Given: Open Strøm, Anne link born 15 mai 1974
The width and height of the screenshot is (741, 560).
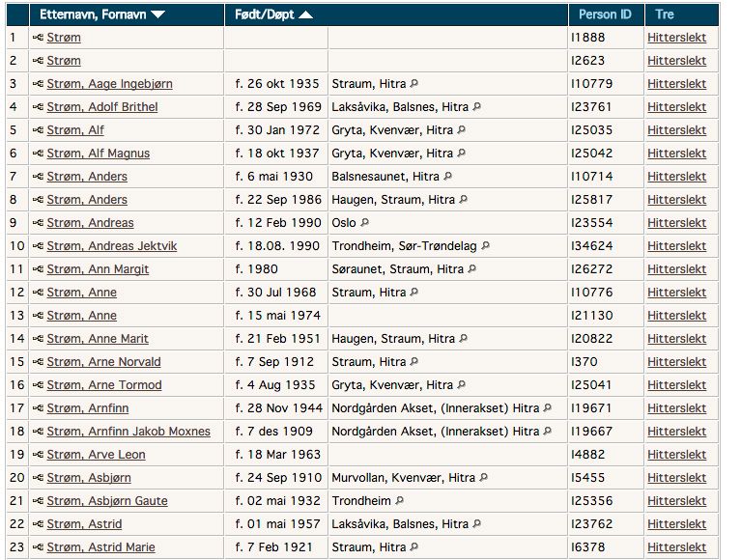Looking at the screenshot, I should [x=82, y=316].
